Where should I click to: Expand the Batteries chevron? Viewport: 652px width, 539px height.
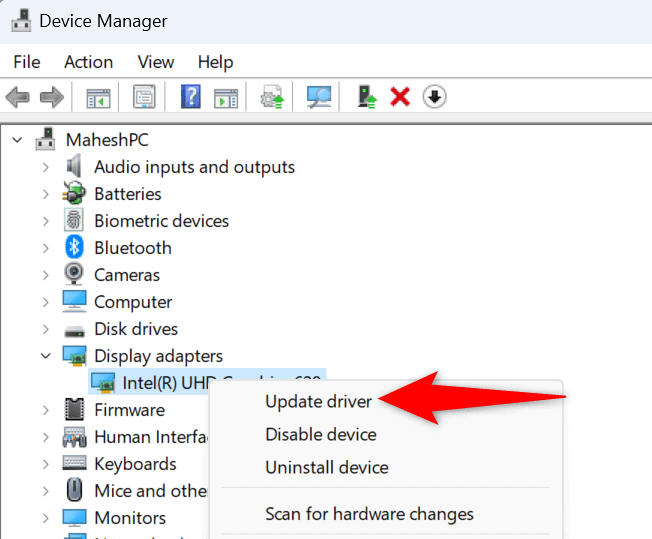(46, 194)
